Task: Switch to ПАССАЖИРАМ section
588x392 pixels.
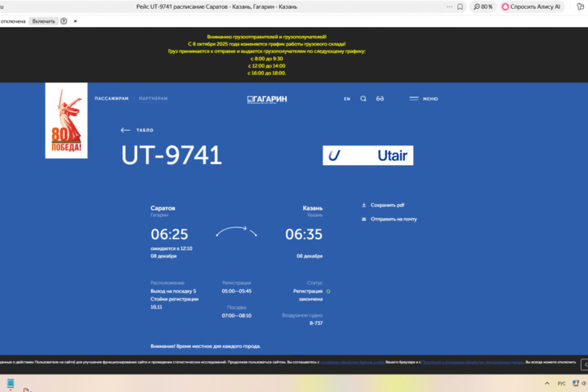Action: (x=112, y=99)
